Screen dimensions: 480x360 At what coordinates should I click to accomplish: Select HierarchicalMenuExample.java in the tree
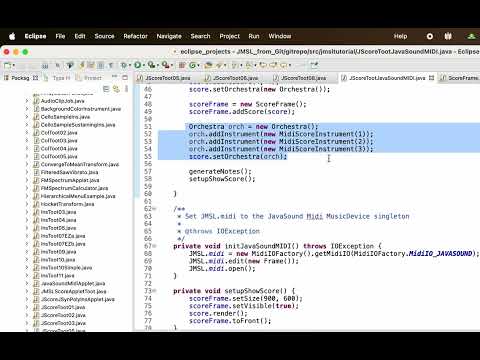click(78, 196)
